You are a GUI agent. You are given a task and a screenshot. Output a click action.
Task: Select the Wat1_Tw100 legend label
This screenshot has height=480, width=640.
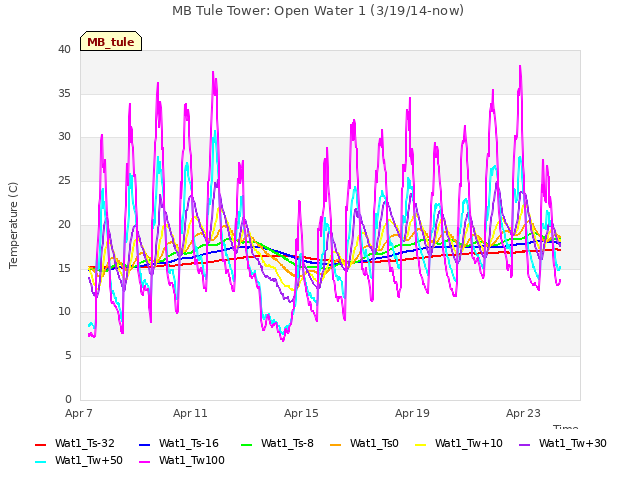click(192, 461)
